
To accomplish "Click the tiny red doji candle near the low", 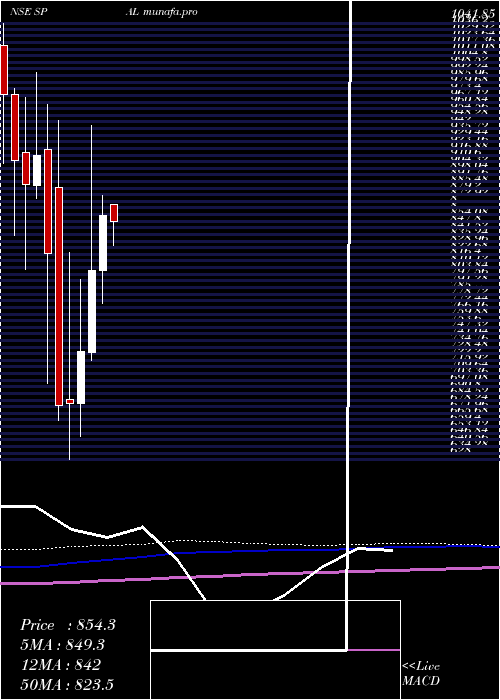I will pos(70,401).
